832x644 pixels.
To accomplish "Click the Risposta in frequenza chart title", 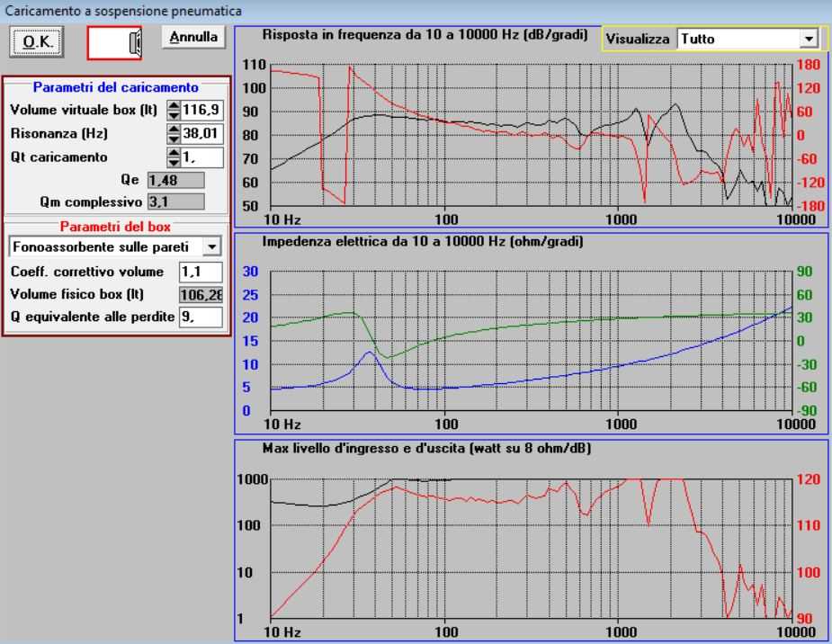I will click(425, 35).
